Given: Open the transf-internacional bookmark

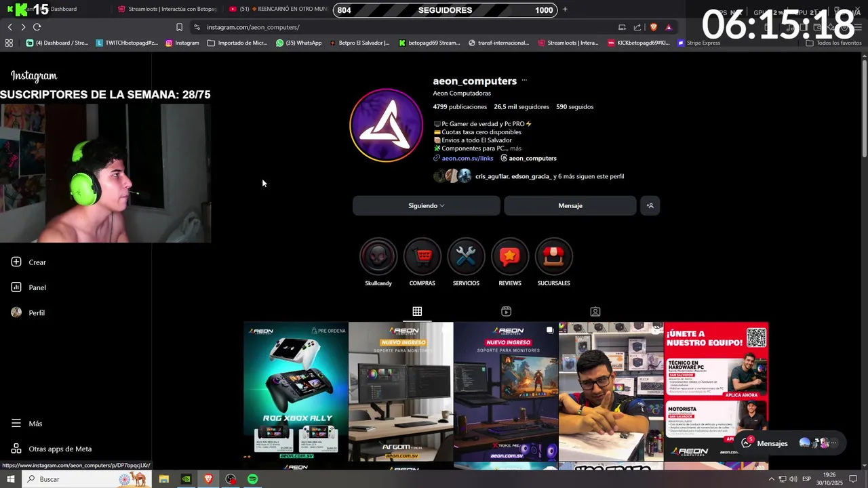Looking at the screenshot, I should pyautogui.click(x=498, y=43).
